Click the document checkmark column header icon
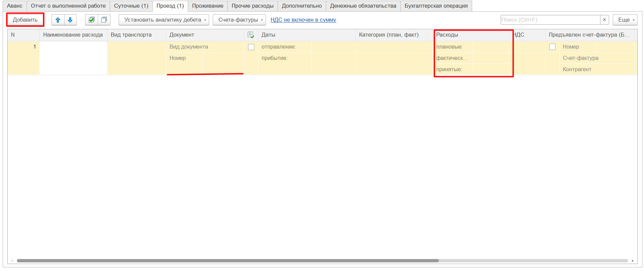This screenshot has width=644, height=271. click(251, 35)
